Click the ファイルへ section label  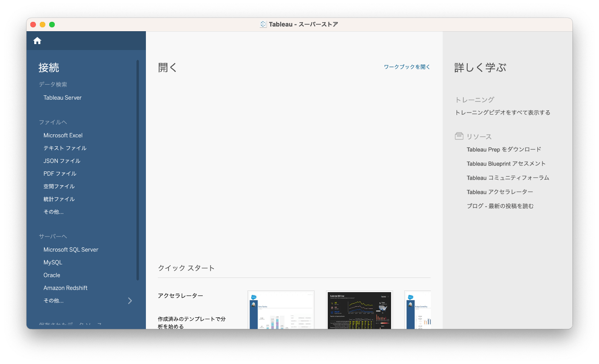[53, 122]
